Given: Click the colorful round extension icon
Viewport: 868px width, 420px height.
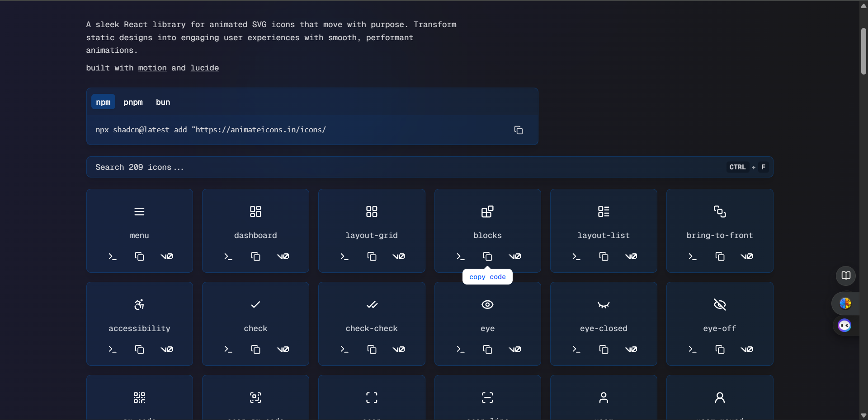Looking at the screenshot, I should point(845,303).
